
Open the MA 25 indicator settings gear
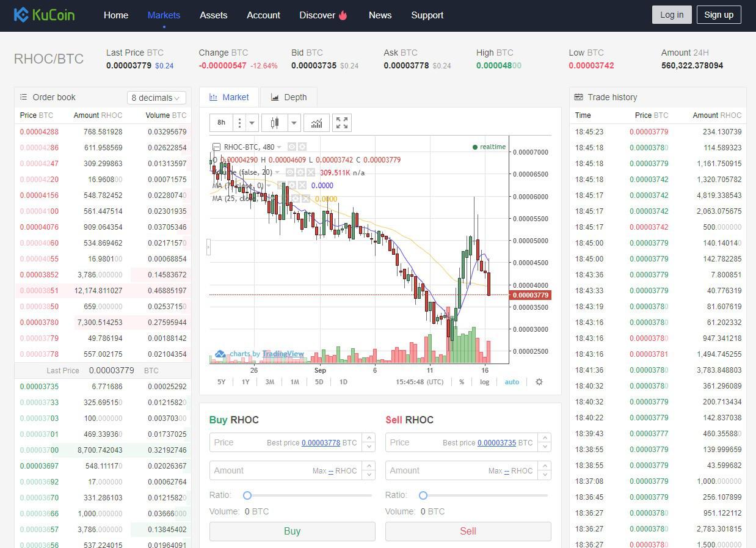[296, 199]
